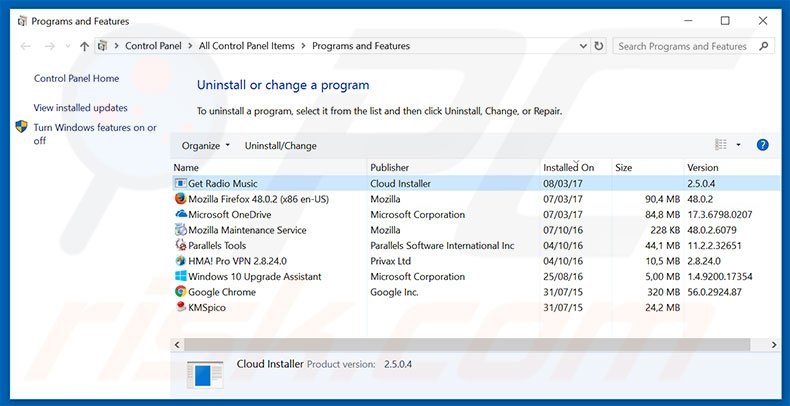The height and width of the screenshot is (406, 790).
Task: Go up one folder level arrow
Action: 84,46
